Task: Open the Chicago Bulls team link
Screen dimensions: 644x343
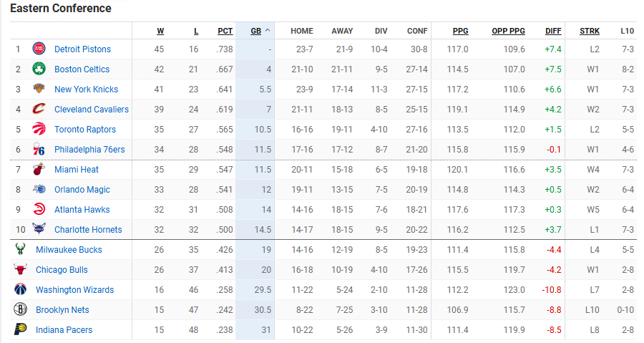Action: click(62, 270)
